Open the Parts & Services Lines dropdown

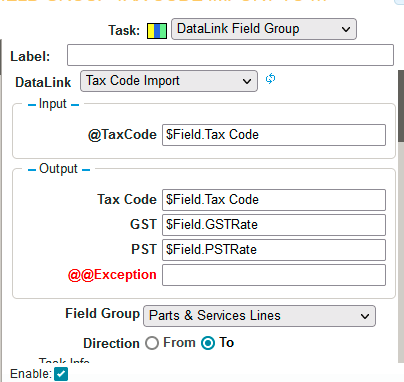coord(259,316)
